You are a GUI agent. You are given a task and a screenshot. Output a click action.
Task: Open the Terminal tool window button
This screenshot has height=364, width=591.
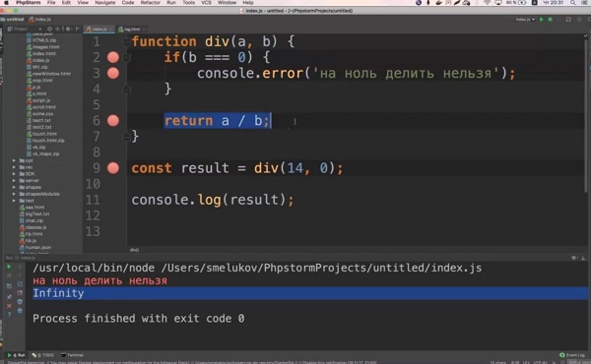click(72, 355)
